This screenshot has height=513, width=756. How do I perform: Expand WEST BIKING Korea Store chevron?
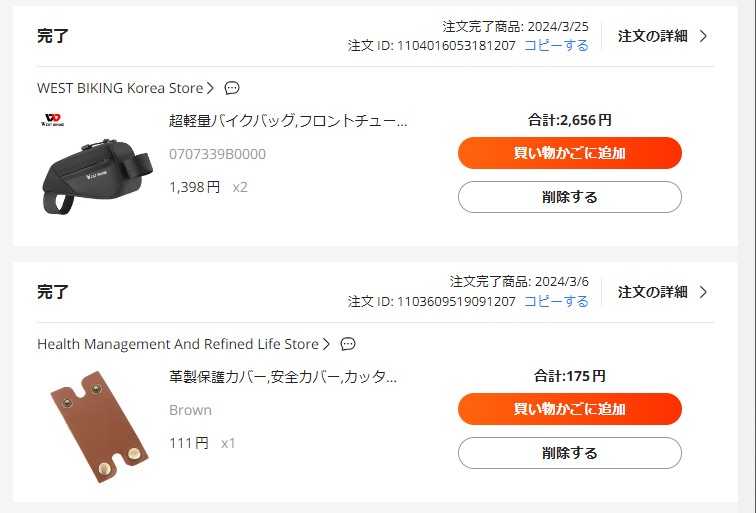pyautogui.click(x=211, y=88)
